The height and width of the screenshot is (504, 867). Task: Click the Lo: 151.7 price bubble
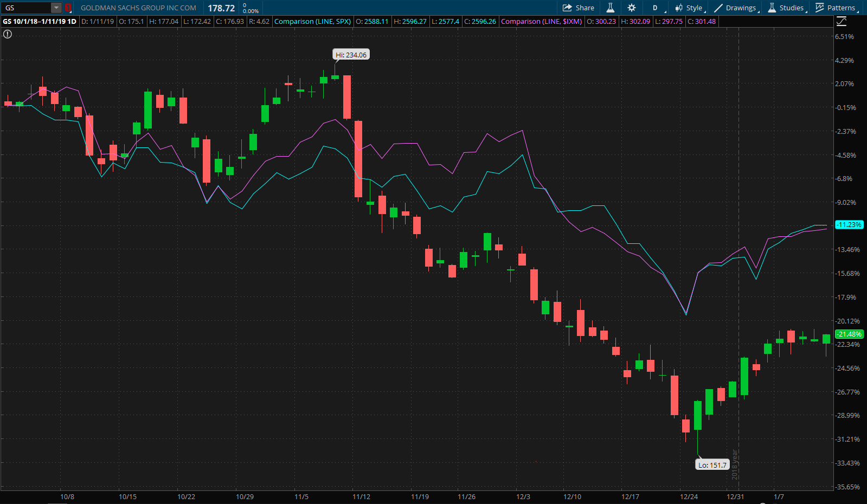(712, 465)
